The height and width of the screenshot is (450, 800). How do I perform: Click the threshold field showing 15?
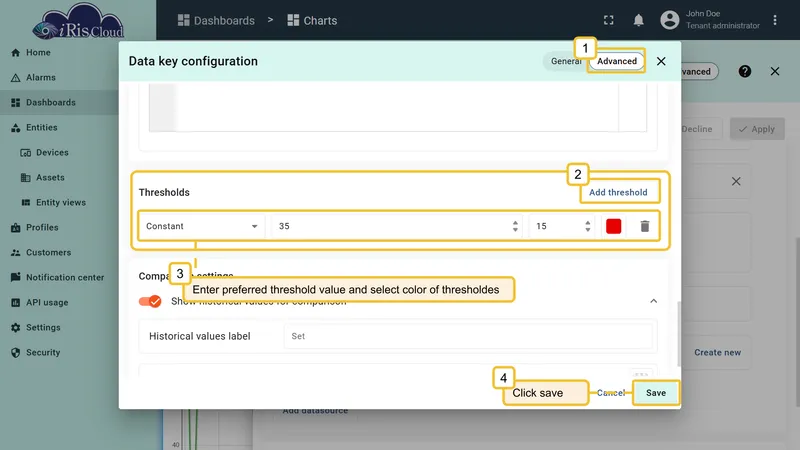[562, 226]
